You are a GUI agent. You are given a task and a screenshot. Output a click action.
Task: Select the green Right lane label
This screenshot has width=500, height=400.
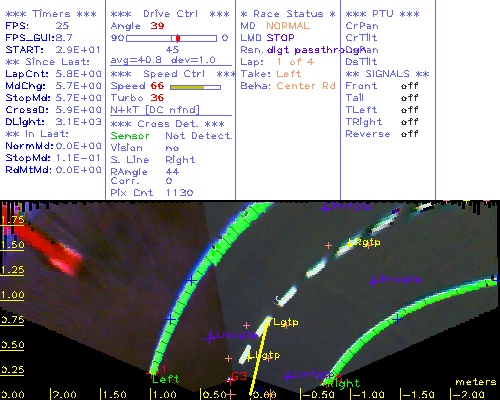(344, 384)
